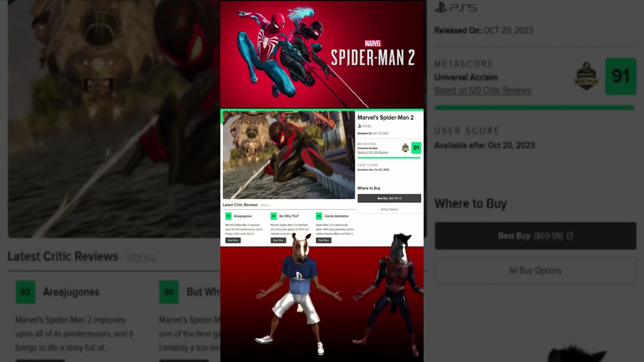Click the sharp green Metascore bar in the center panel
This screenshot has height=362, width=644.
coord(389,158)
